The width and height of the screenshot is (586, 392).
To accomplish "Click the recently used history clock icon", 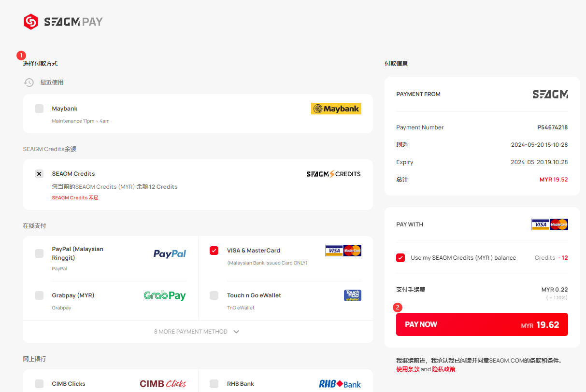I will 29,83.
